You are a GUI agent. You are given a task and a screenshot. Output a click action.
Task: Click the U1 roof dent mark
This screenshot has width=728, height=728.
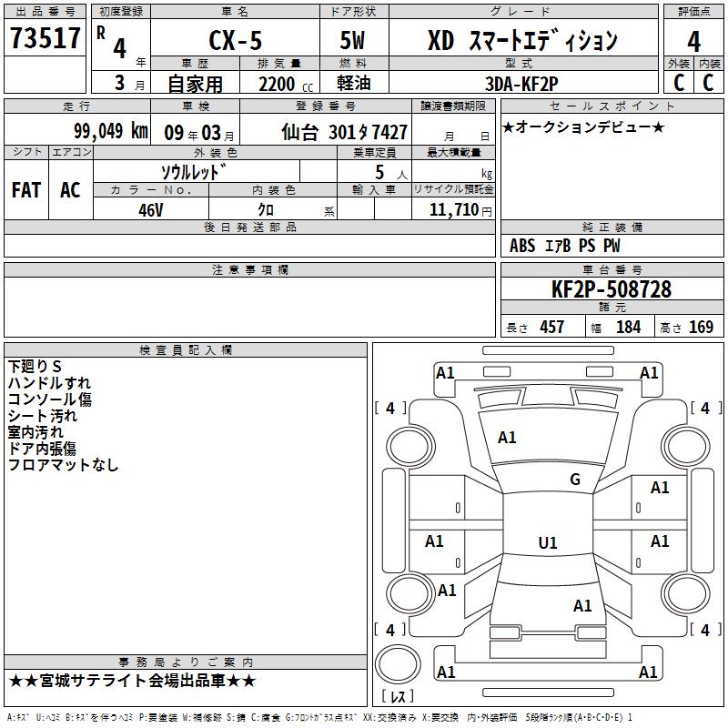pyautogui.click(x=547, y=543)
